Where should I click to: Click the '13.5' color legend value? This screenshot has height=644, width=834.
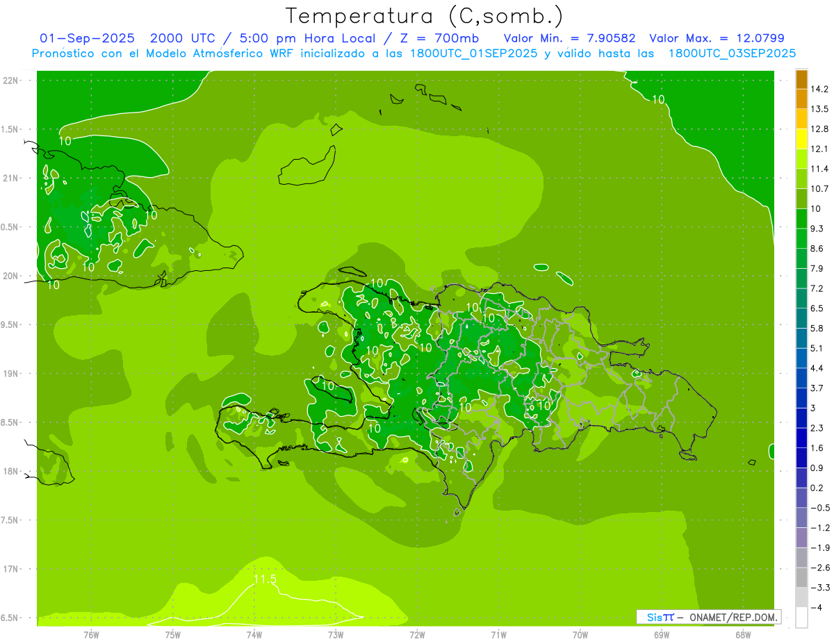tap(819, 109)
